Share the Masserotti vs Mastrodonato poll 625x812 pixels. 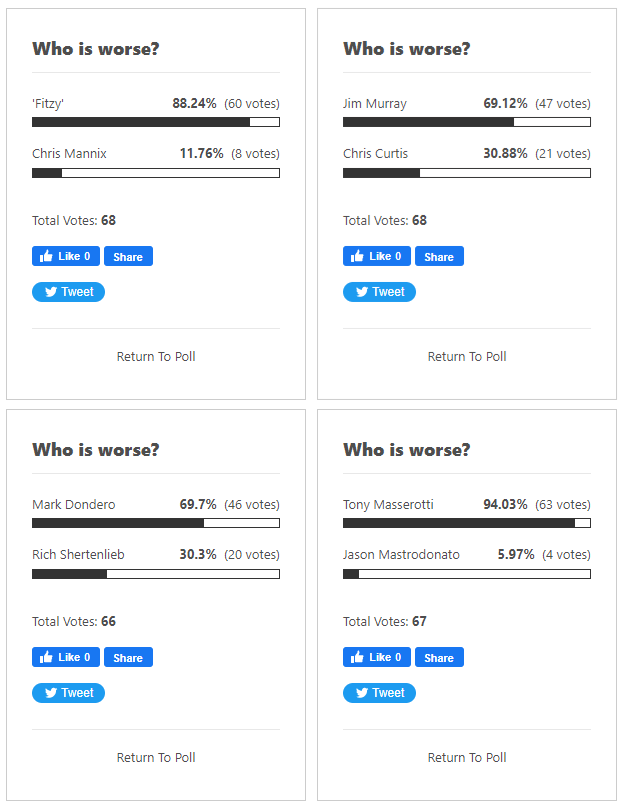(x=439, y=657)
